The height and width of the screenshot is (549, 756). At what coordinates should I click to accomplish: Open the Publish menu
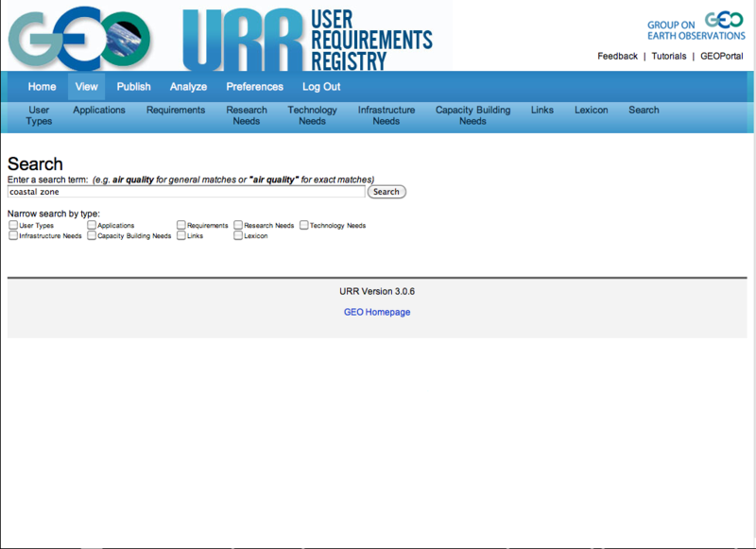pos(133,87)
